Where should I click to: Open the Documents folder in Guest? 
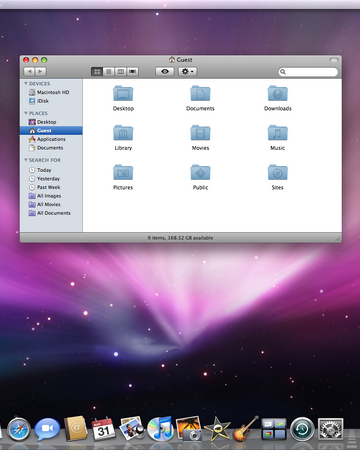click(x=200, y=93)
